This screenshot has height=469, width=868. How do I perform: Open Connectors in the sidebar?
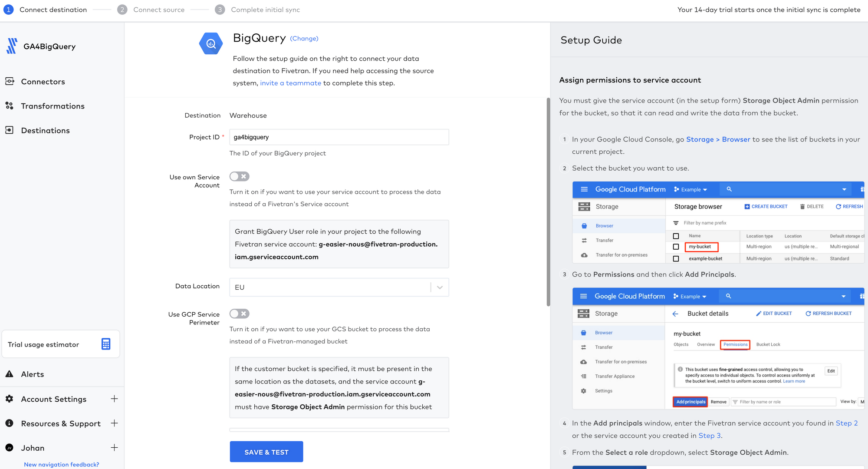coord(43,82)
